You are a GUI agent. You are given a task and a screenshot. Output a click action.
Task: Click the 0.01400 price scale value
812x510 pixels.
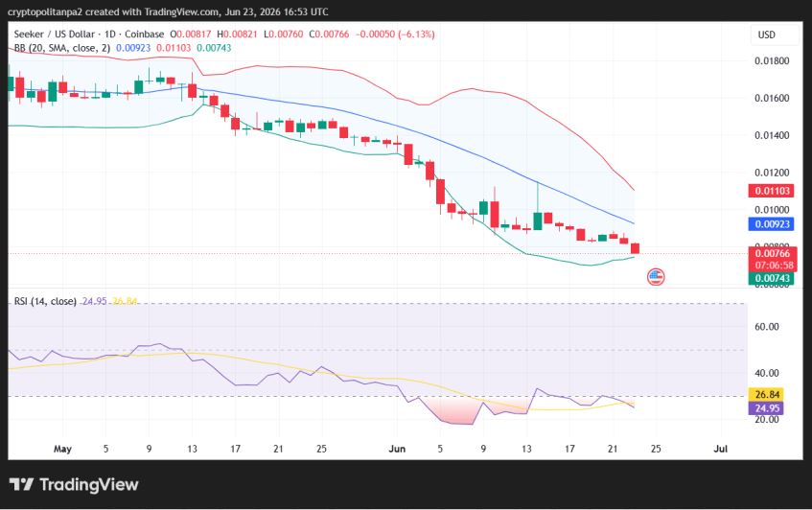coord(772,136)
